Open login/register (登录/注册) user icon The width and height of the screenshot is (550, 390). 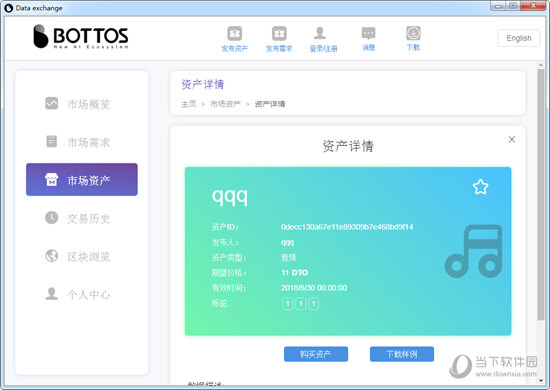(320, 33)
